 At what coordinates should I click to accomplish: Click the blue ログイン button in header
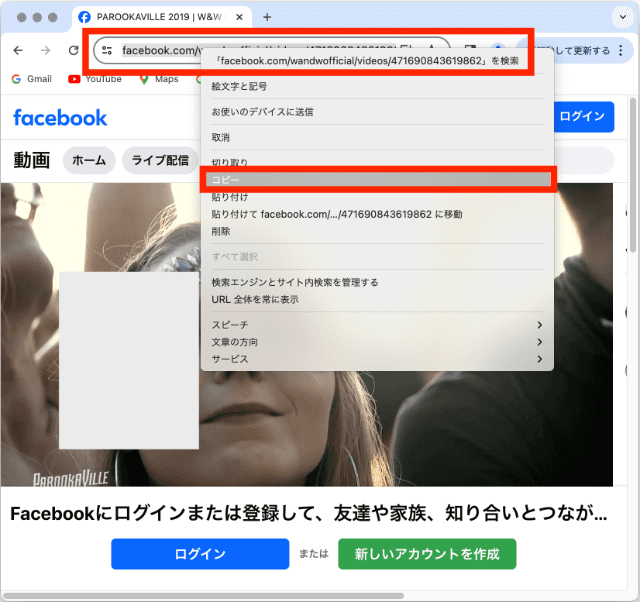point(583,116)
